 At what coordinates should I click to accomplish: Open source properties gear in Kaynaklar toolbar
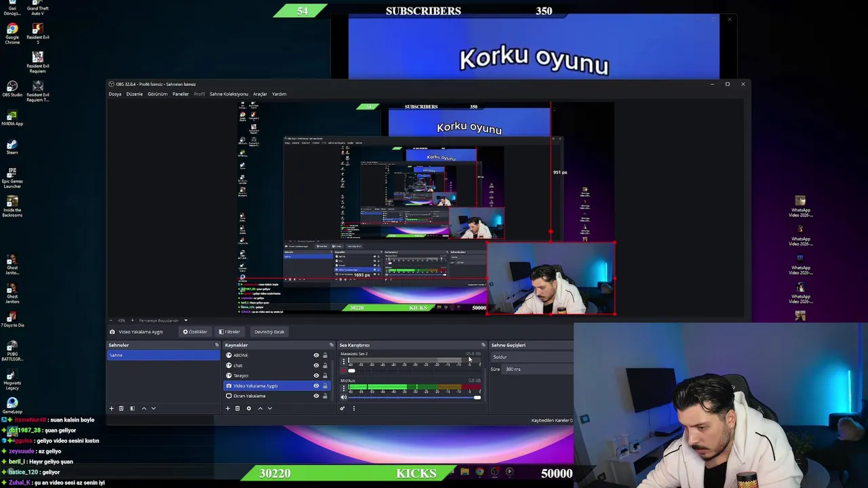click(249, 408)
